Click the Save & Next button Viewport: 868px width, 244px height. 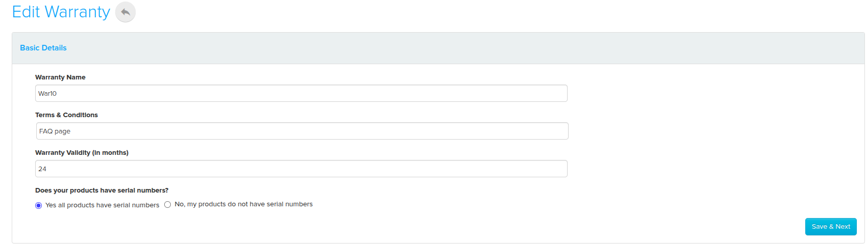[831, 227]
